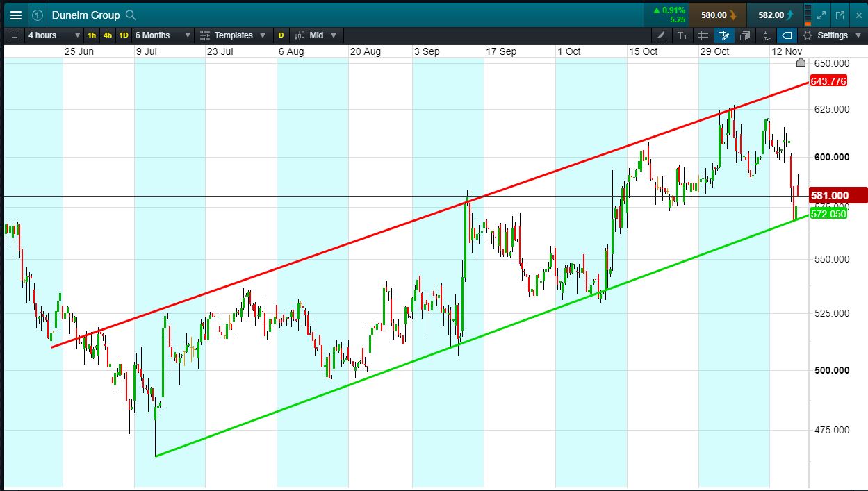Click the alert bell icon near 650.000

coord(801,63)
